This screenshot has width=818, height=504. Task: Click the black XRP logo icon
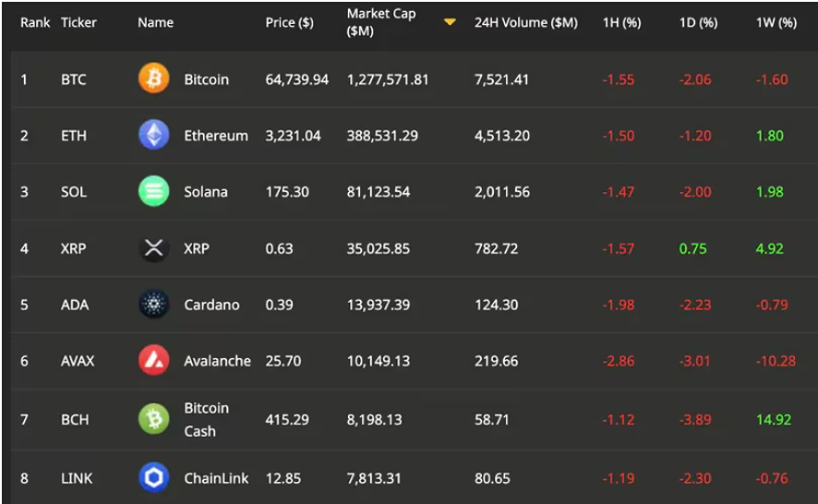(154, 248)
